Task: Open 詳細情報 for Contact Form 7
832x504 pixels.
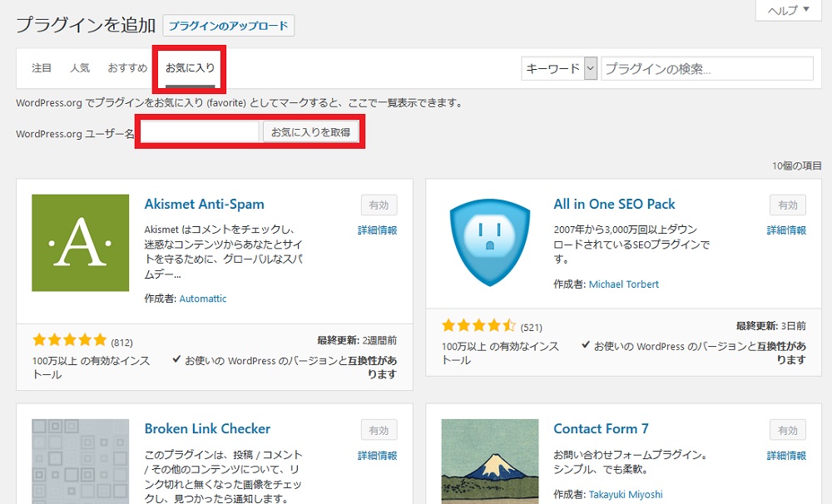Action: 786,456
